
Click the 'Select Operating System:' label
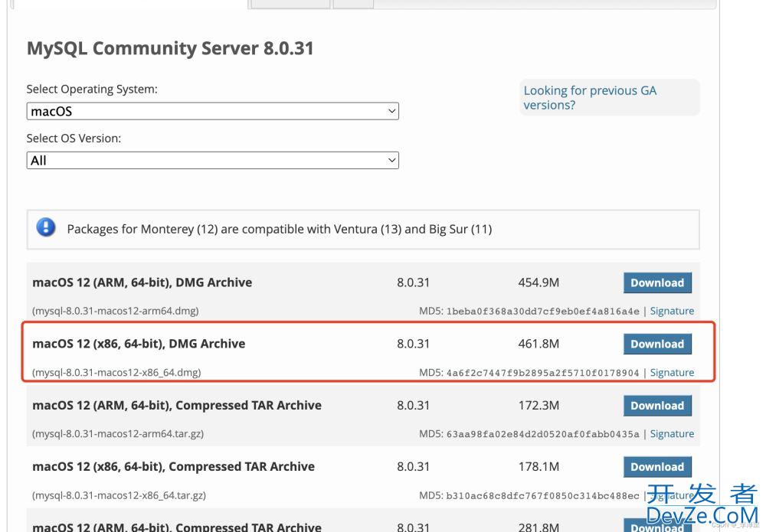tap(92, 90)
